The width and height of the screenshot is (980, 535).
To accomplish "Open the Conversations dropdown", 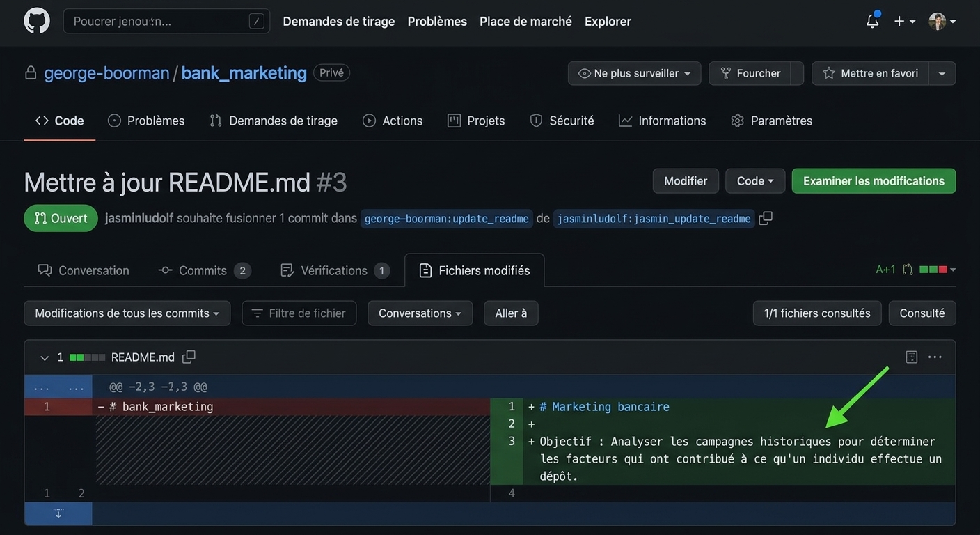I will click(420, 313).
